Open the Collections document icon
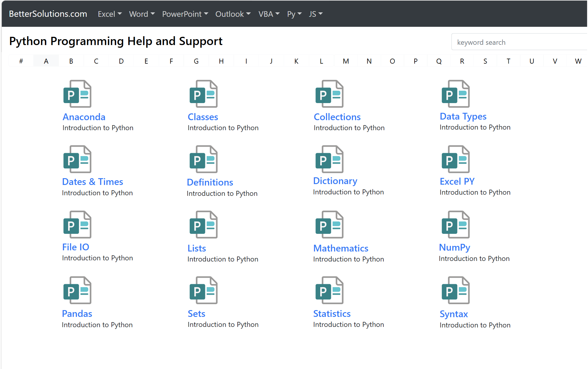This screenshot has width=588, height=369. coord(329,94)
